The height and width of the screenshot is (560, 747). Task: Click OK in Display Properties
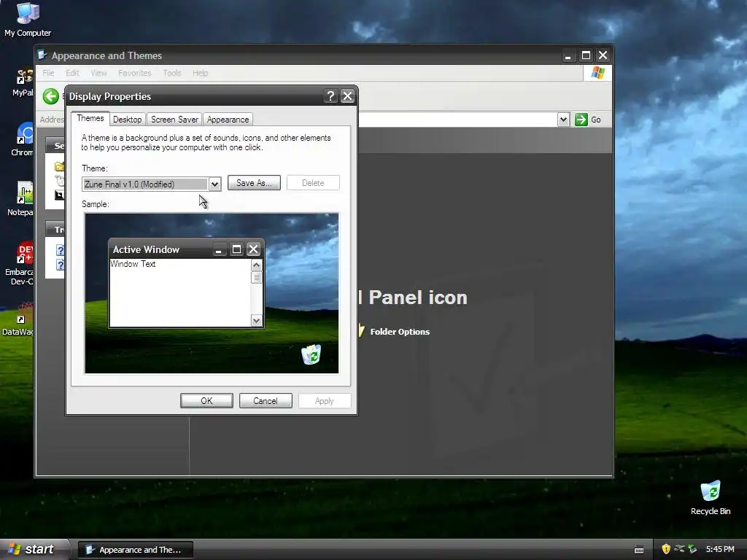point(206,401)
